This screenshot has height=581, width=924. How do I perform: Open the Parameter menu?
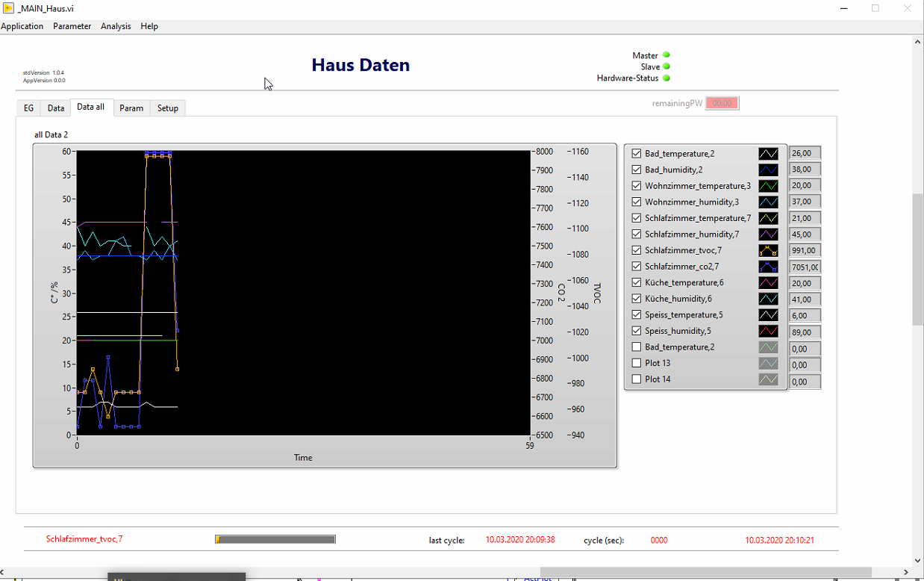(x=72, y=26)
